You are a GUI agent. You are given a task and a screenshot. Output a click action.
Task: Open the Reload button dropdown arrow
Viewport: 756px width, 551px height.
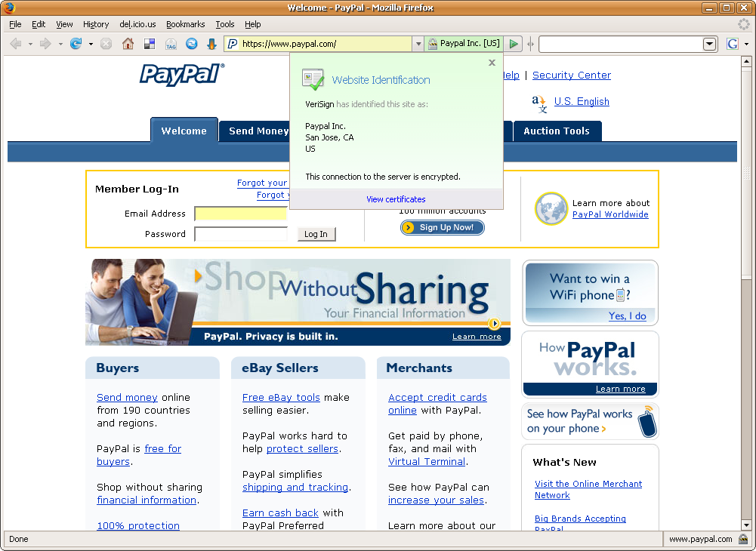tap(91, 45)
